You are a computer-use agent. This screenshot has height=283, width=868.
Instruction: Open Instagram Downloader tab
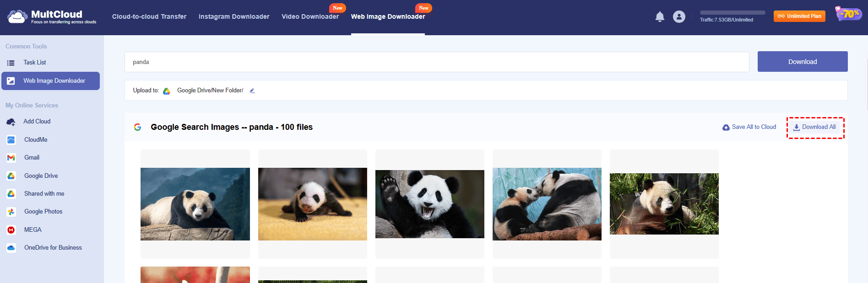click(234, 16)
